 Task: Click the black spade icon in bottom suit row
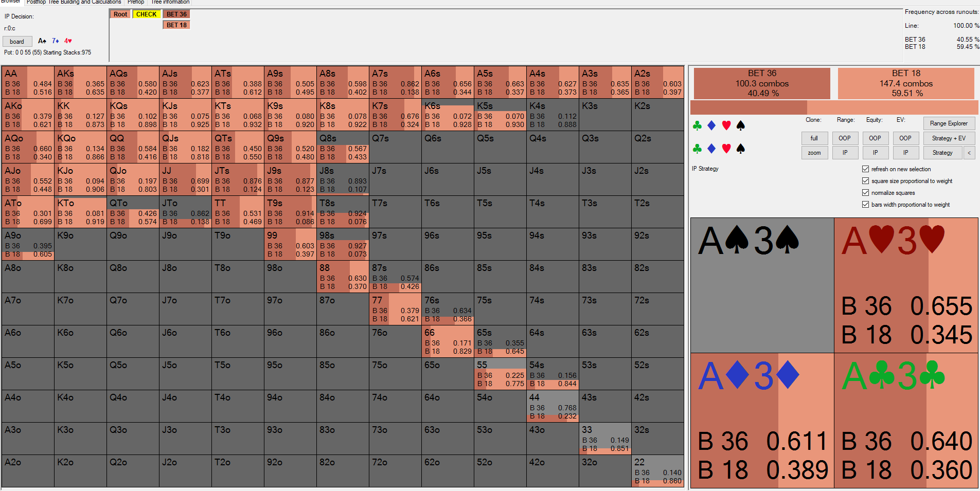point(741,149)
